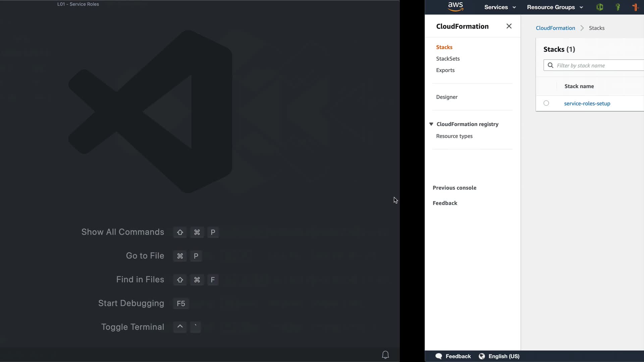Close the CloudFormation side navigation panel
Screen dimensions: 644x362
tap(509, 26)
